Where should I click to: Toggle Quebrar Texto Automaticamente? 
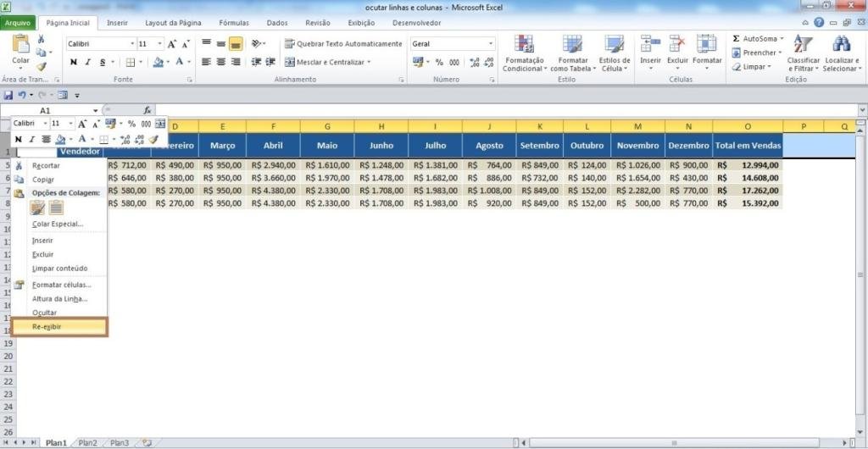pos(342,43)
